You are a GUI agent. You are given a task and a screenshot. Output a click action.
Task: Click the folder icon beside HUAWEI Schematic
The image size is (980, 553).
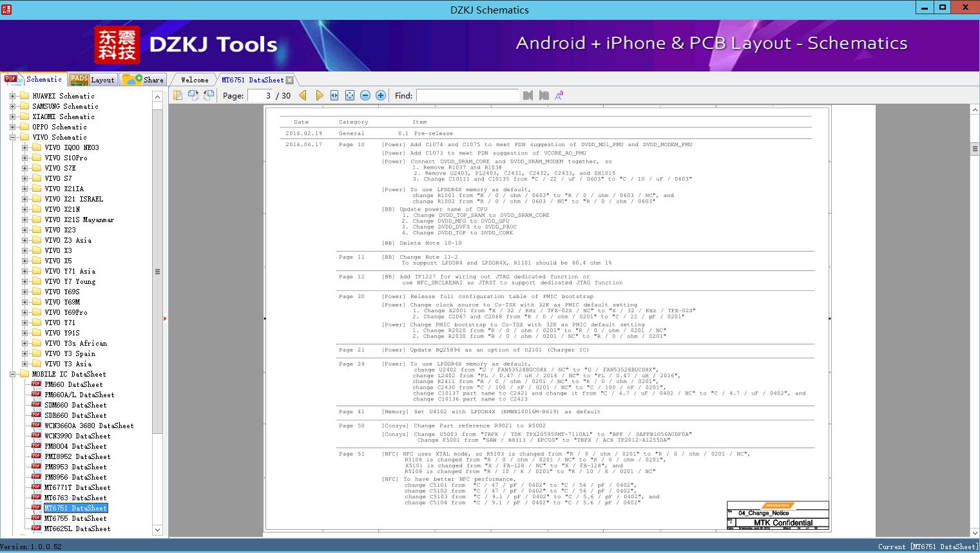click(24, 96)
